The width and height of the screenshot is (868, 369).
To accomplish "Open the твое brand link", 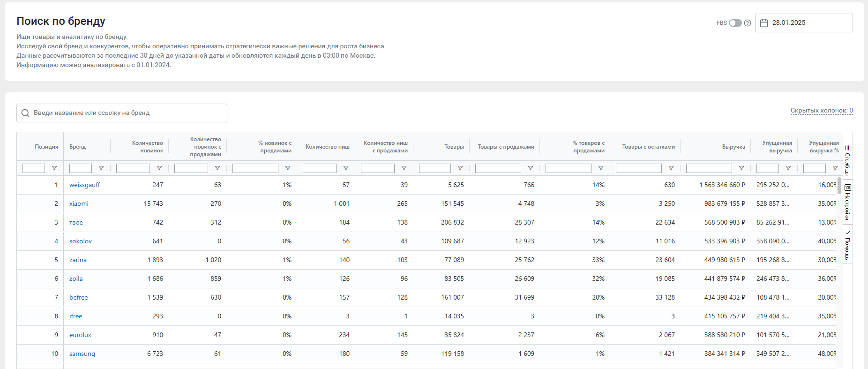I will point(76,222).
